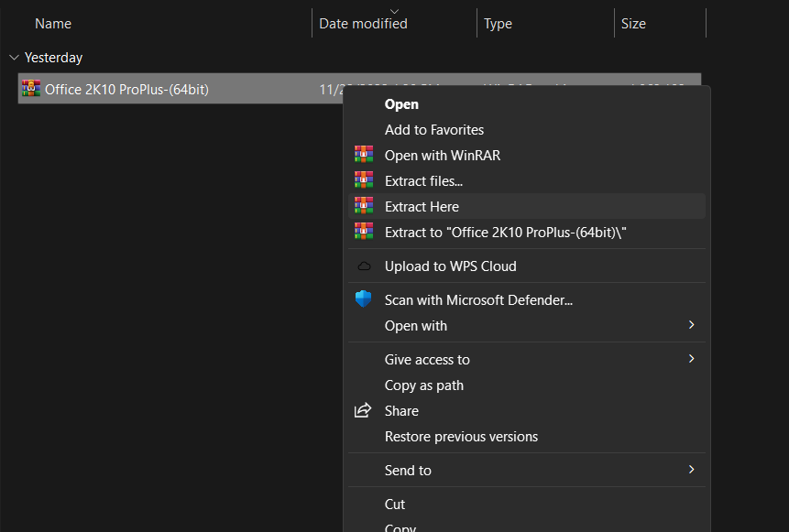
Task: Click the WinRAR icon beside Open with WinRAR
Action: click(x=364, y=155)
